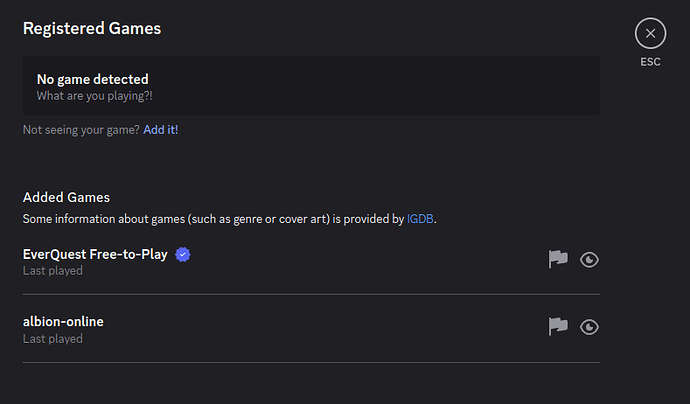The image size is (690, 404).
Task: Select the EverQuest Free-to-Play game title
Action: (95, 254)
